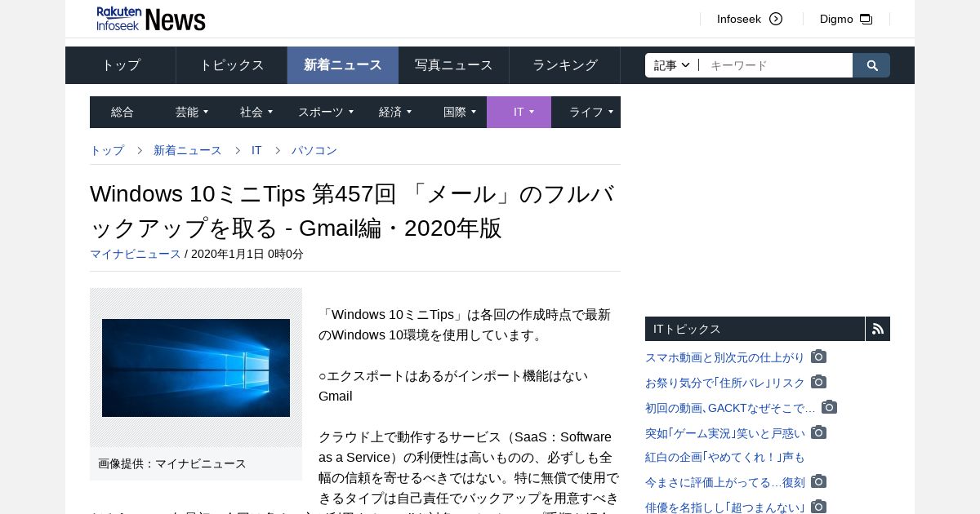
Task: Click the Windows 10 article thumbnail
Action: pyautogui.click(x=196, y=367)
